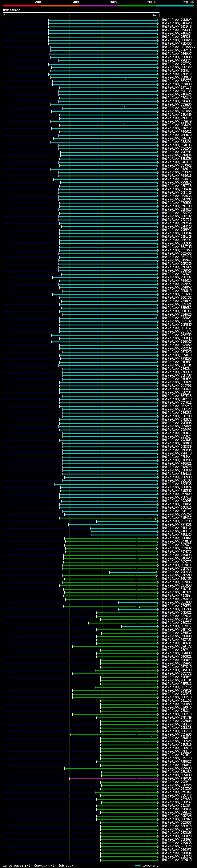Screen dimensions: 197x868
Task: Click the label UniRef100_B5MGJ3
Action: 177,78
